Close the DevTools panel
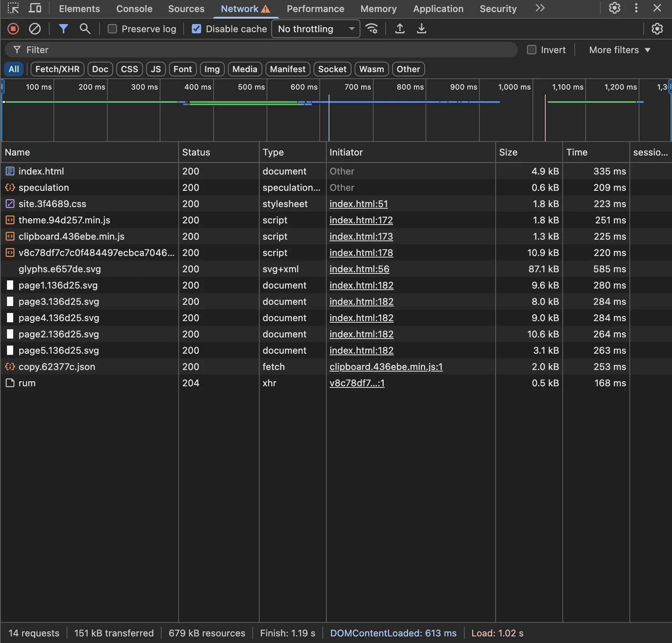Image resolution: width=672 pixels, height=643 pixels. [x=657, y=8]
